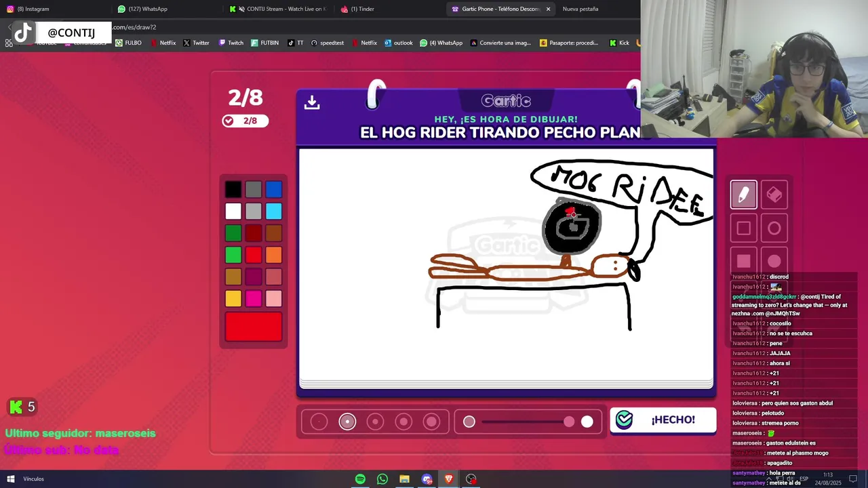
Task: Open the Windows notification center icon
Action: click(853, 479)
